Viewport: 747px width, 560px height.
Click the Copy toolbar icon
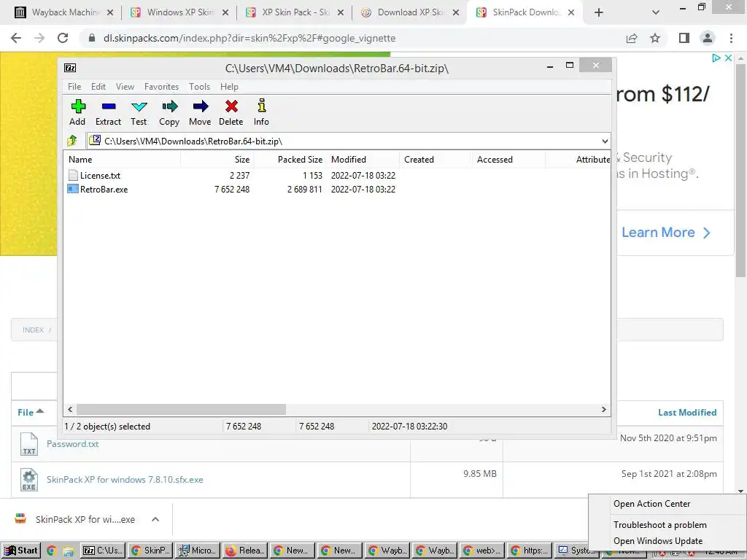point(169,106)
